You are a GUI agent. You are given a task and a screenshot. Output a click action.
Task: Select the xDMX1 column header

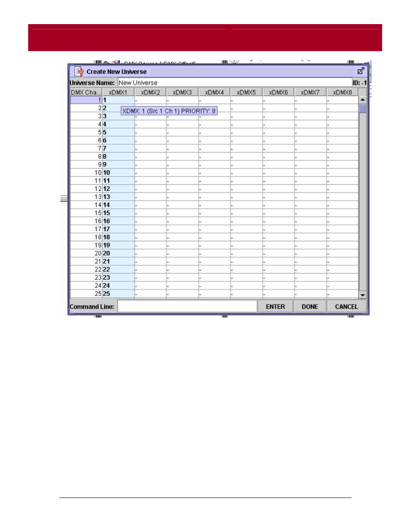[118, 92]
